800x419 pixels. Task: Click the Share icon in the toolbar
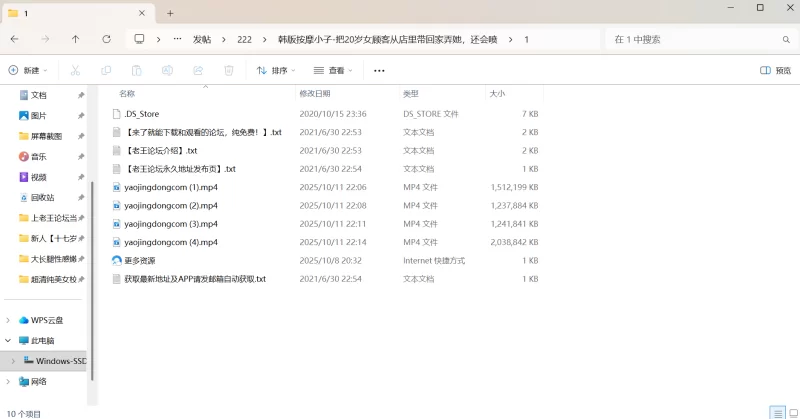(198, 71)
